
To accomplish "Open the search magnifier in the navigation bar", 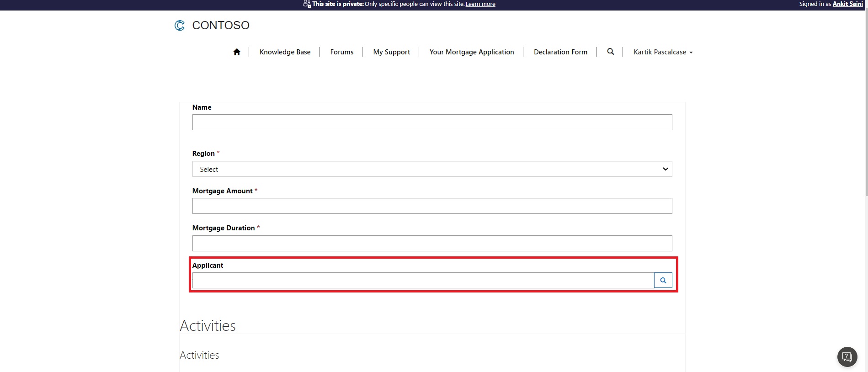I will tap(610, 52).
